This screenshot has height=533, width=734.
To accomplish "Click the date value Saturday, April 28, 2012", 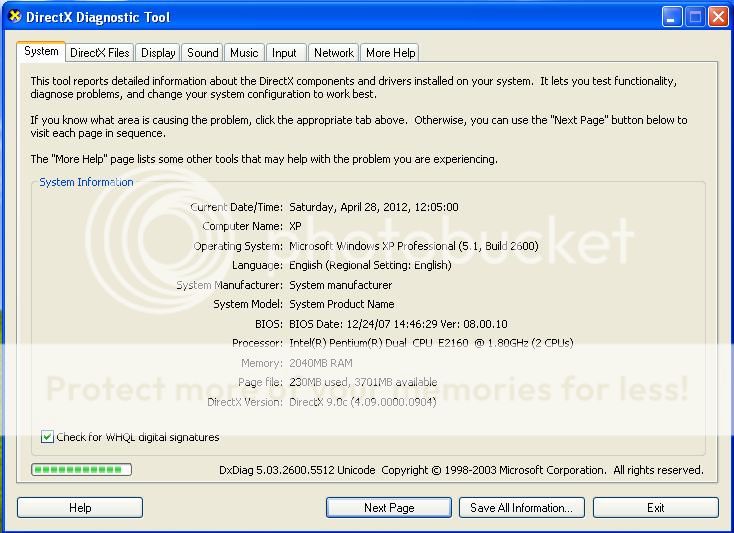I will click(374, 207).
